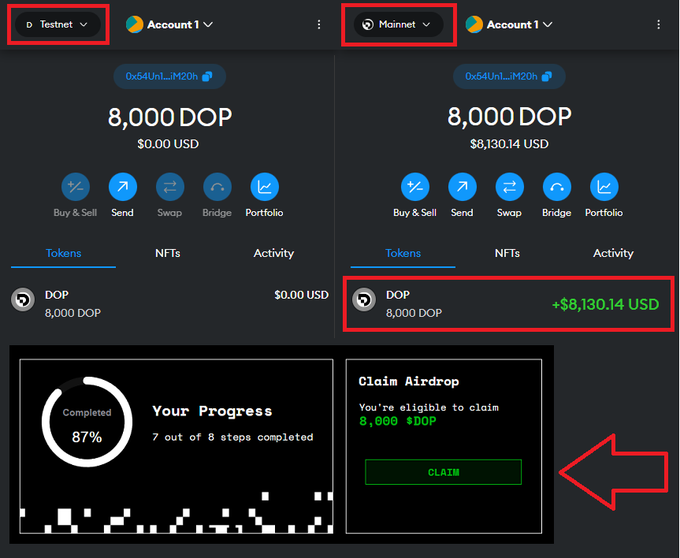Click the 87% completed progress ring
680x558 pixels.
click(87, 422)
